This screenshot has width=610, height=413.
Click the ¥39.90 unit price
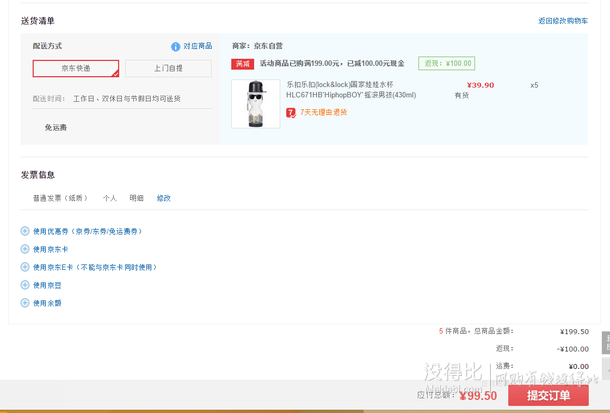coord(480,85)
